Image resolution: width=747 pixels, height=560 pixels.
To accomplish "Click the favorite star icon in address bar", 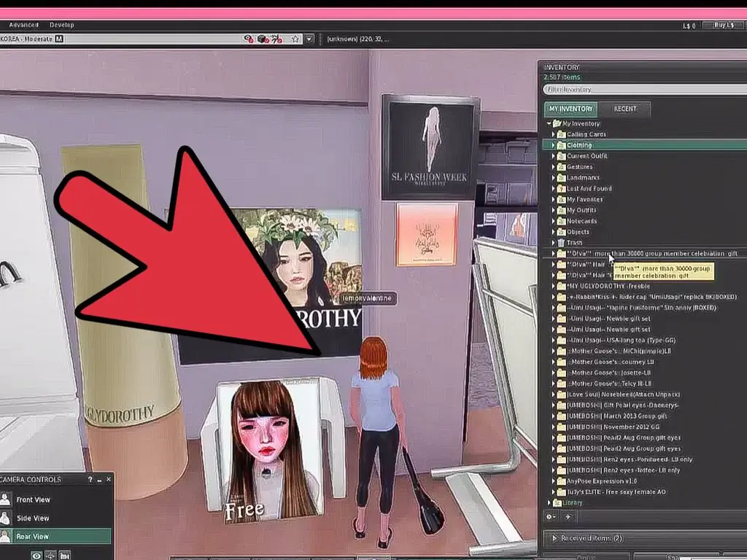I will [295, 39].
